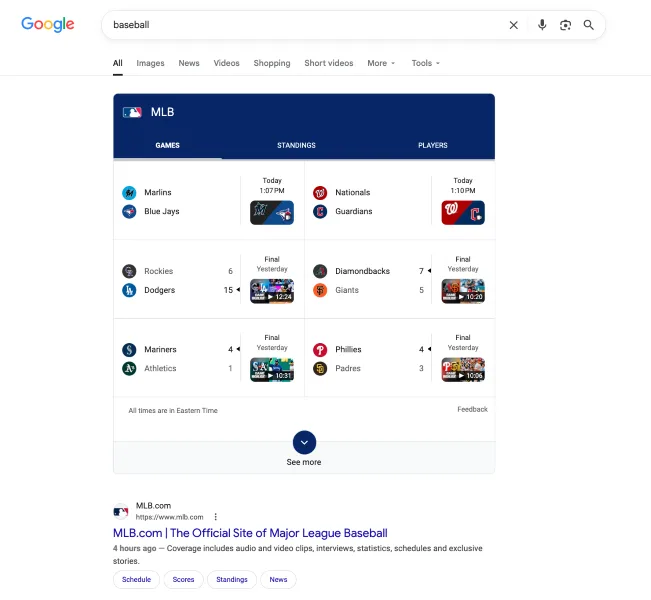Click the MLB logo in the blue header
Image resolution: width=651 pixels, height=600 pixels.
[x=132, y=112]
